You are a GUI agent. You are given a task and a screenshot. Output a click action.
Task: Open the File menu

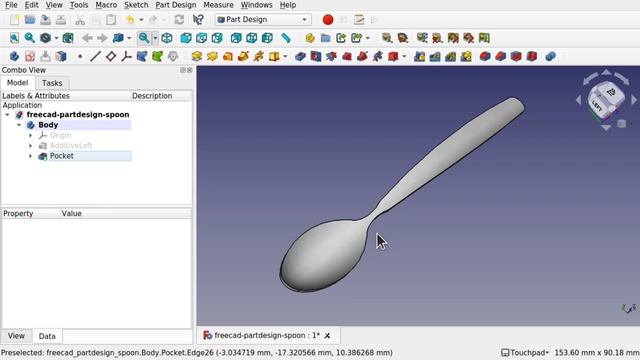[11, 5]
